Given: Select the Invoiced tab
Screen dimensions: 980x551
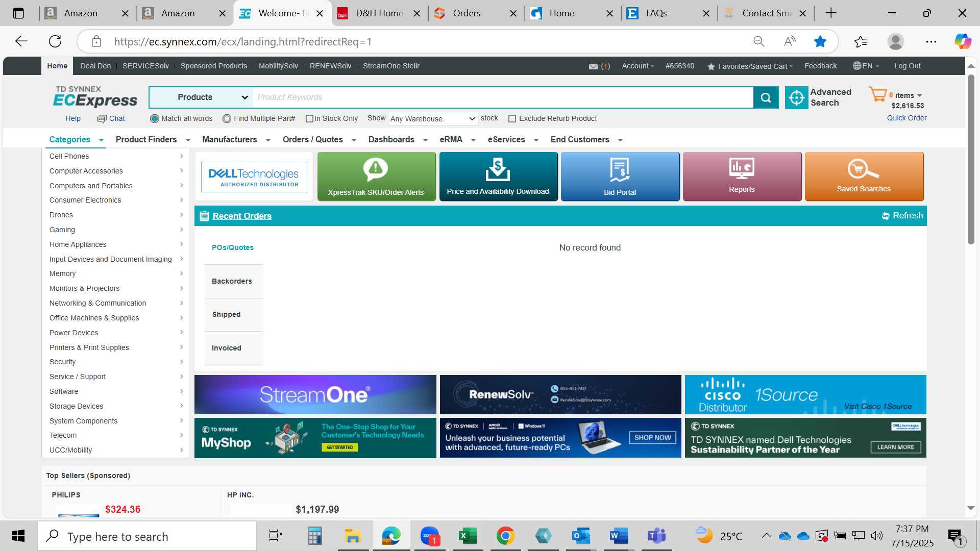Looking at the screenshot, I should (x=233, y=348).
